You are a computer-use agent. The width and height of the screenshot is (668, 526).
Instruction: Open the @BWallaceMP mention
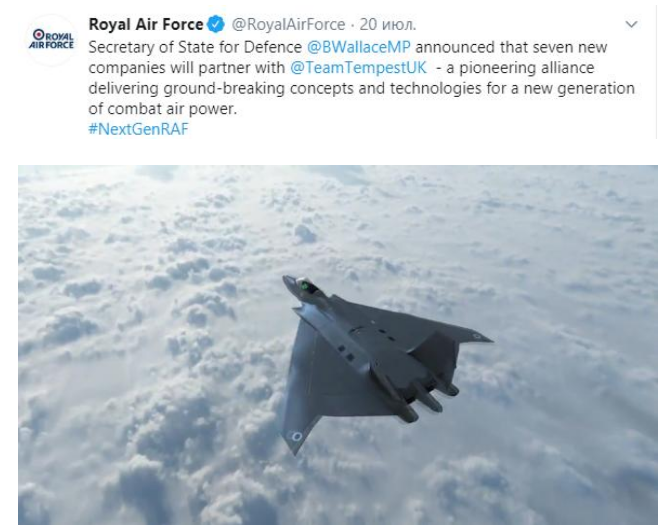point(358,47)
